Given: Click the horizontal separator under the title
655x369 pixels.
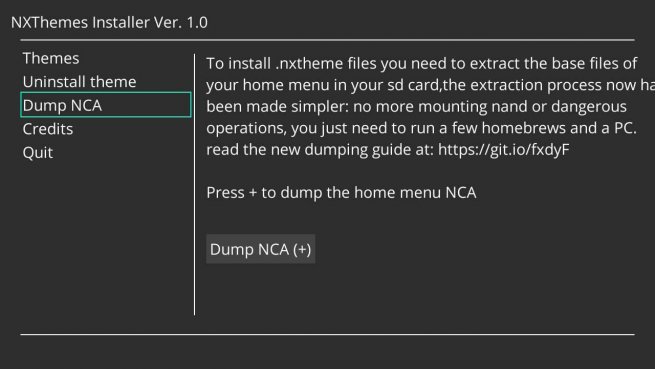Looking at the screenshot, I should (x=328, y=40).
